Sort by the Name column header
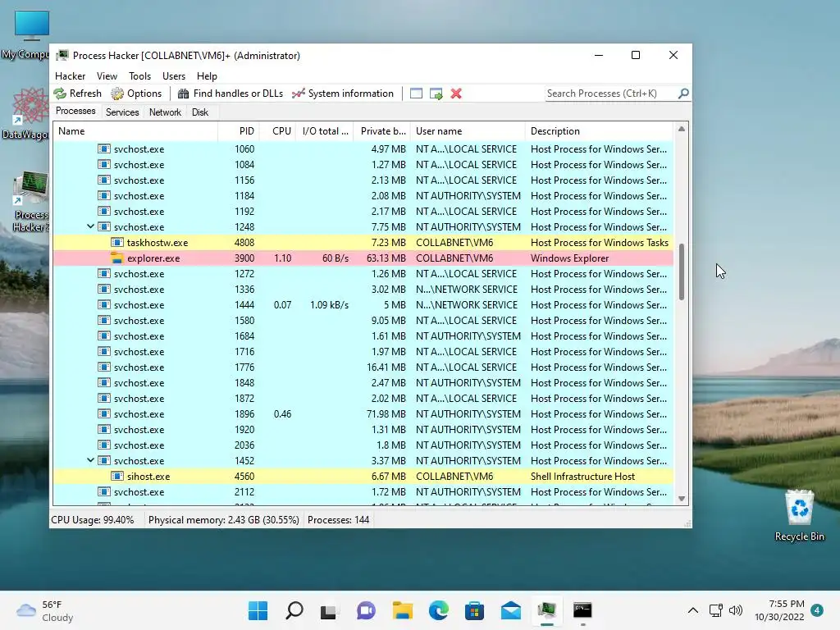This screenshot has height=630, width=840. pos(135,131)
